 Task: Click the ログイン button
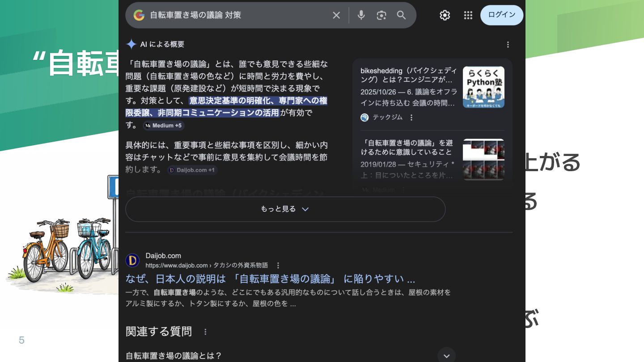(502, 15)
